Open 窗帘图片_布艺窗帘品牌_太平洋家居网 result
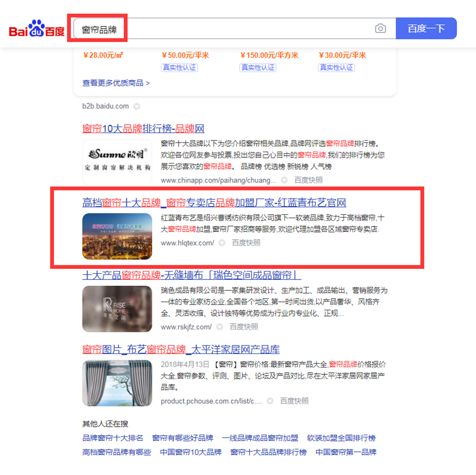The width and height of the screenshot is (476, 475). click(x=181, y=350)
